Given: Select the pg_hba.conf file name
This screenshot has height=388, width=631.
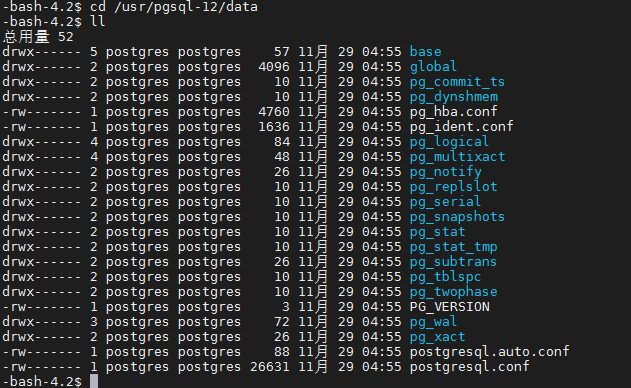Looking at the screenshot, I should pyautogui.click(x=454, y=111).
